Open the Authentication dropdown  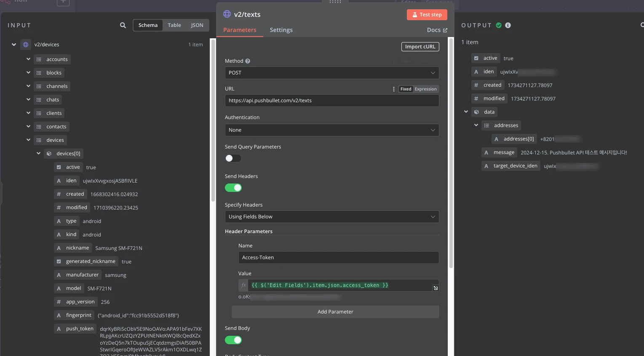click(331, 130)
